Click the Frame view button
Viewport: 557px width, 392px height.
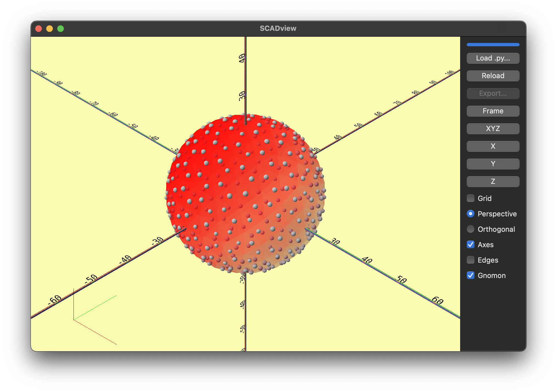(493, 111)
